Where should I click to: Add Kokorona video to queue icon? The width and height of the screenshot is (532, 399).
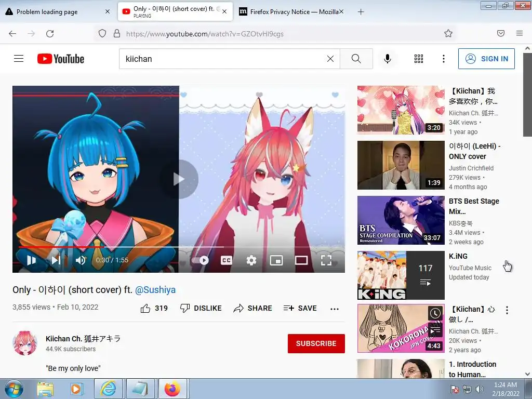coord(435,330)
